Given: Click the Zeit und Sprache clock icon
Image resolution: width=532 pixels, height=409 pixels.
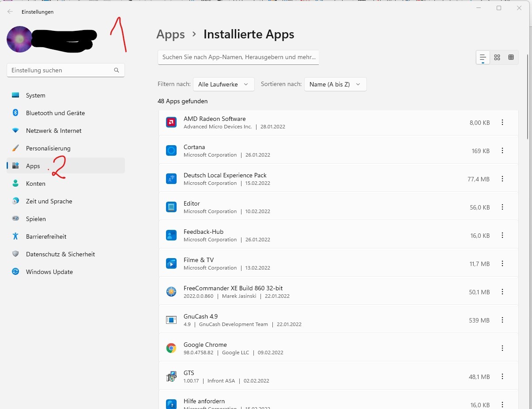Looking at the screenshot, I should (x=15, y=201).
